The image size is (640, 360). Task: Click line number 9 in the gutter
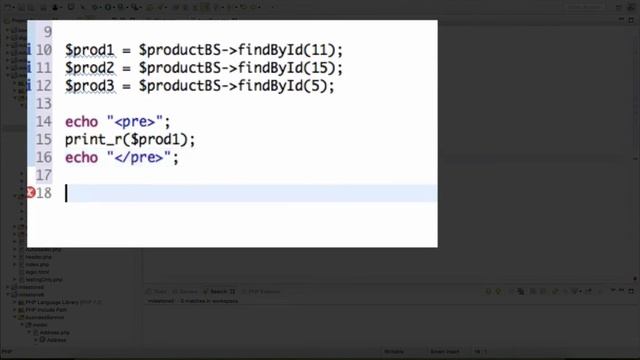[47, 32]
